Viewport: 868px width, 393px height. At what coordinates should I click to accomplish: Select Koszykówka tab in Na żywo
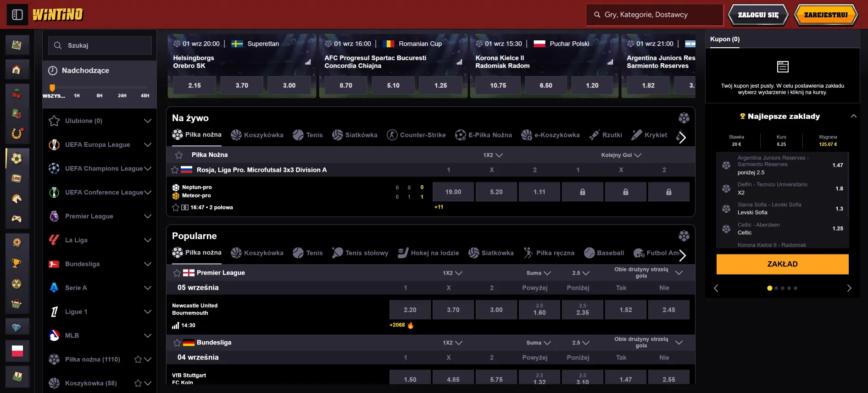(x=257, y=135)
